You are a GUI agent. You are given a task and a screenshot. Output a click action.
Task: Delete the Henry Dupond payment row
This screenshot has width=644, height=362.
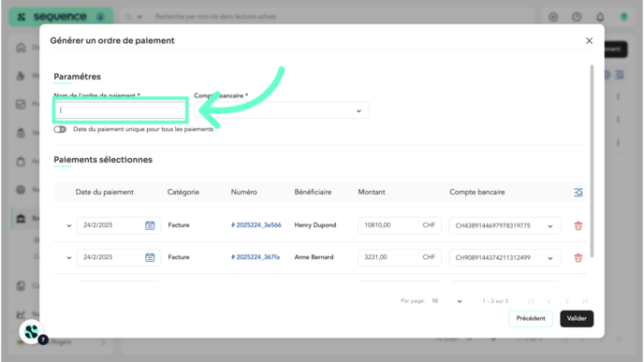click(578, 225)
